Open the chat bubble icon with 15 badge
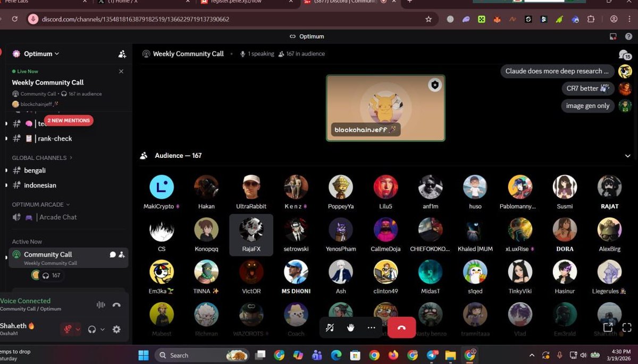 click(x=624, y=54)
